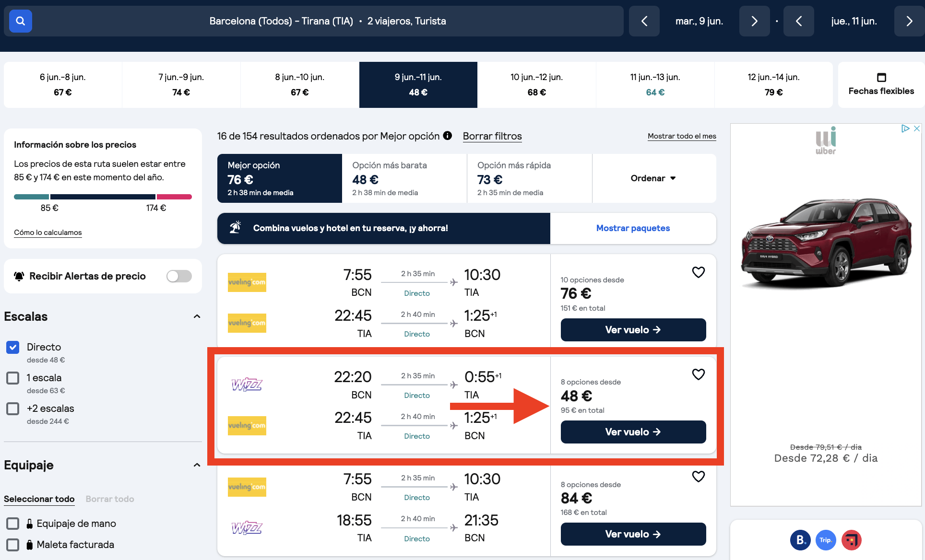
Task: Open the info icon next to Mejor opción
Action: pos(448,136)
